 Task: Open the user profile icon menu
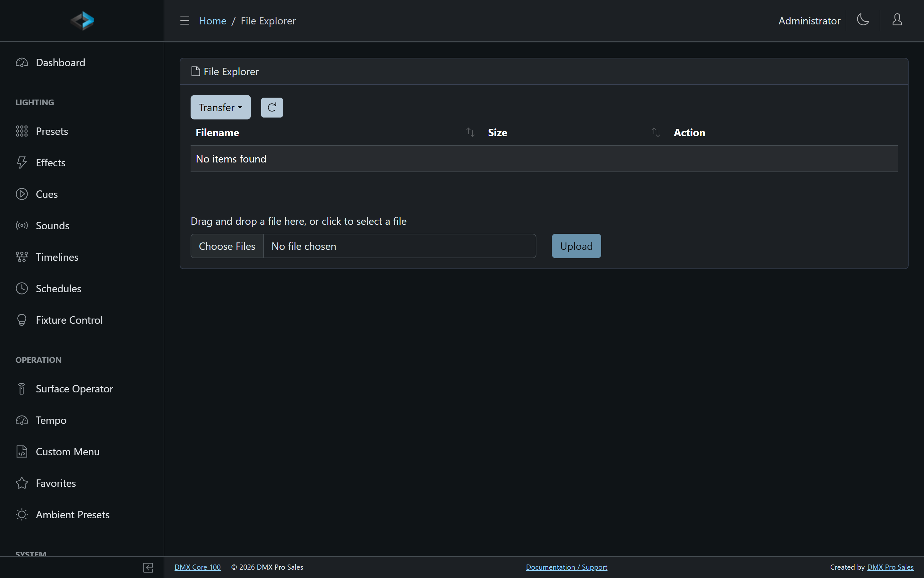point(897,20)
